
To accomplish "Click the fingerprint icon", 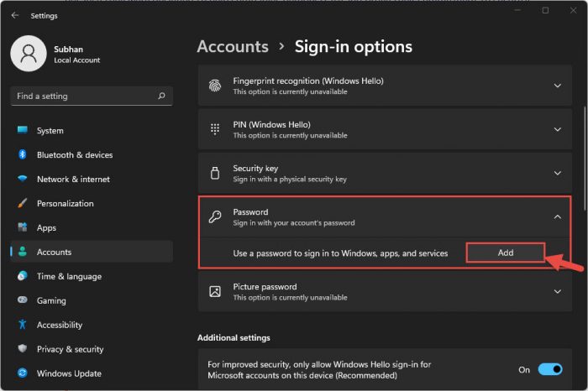I will (x=215, y=86).
